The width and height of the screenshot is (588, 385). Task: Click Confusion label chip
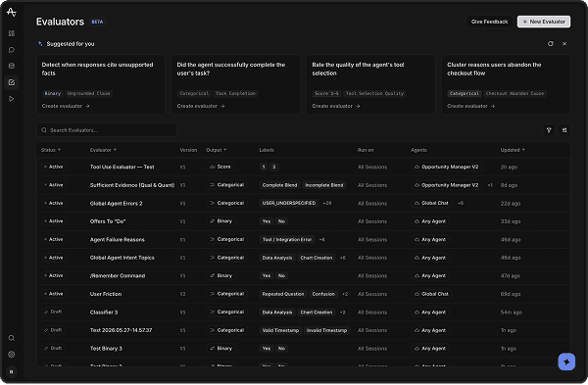click(x=323, y=294)
